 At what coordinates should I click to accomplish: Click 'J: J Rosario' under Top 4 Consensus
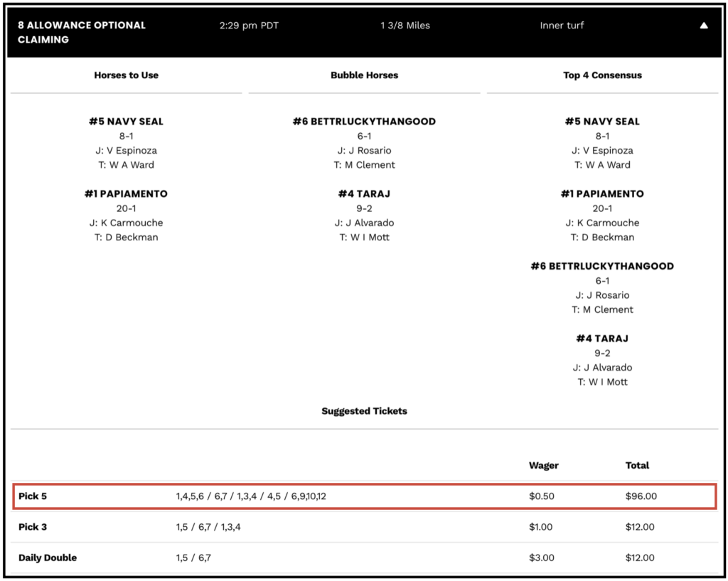tap(603, 295)
